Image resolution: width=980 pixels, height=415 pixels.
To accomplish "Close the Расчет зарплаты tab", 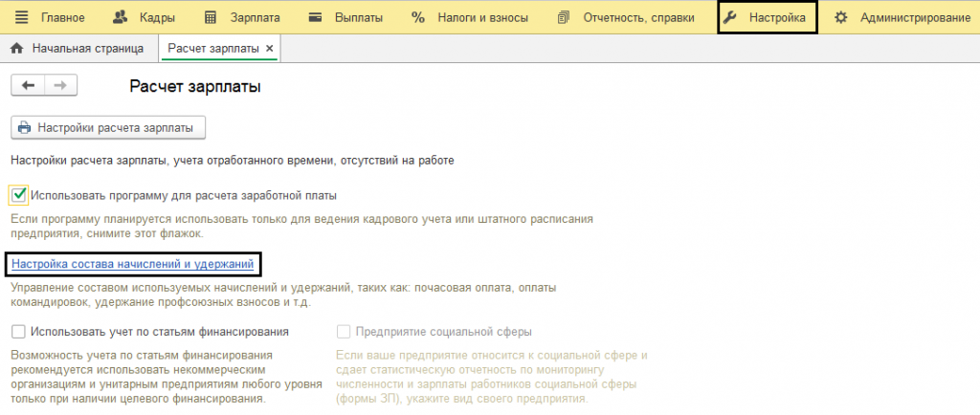I will click(269, 48).
